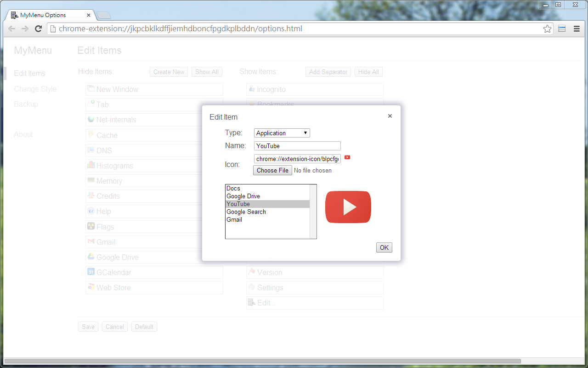Reload the options page

pos(39,29)
